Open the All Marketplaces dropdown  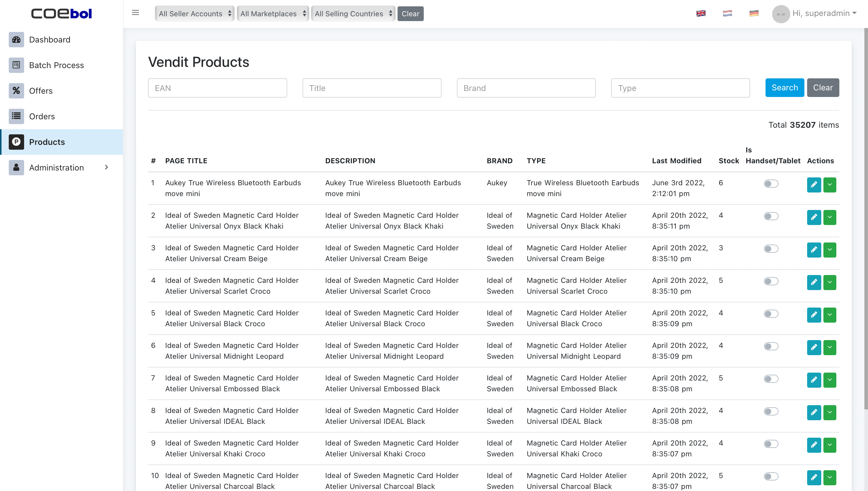tap(272, 14)
